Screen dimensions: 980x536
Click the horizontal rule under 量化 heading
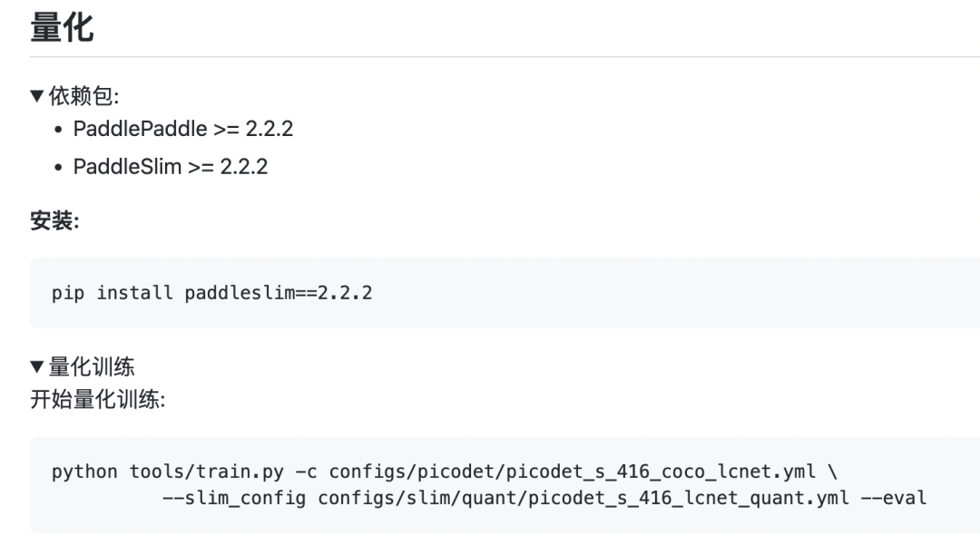click(505, 57)
